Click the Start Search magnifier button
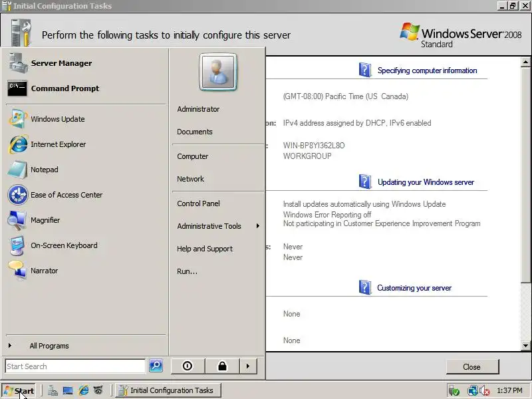The width and height of the screenshot is (532, 399). tap(156, 366)
